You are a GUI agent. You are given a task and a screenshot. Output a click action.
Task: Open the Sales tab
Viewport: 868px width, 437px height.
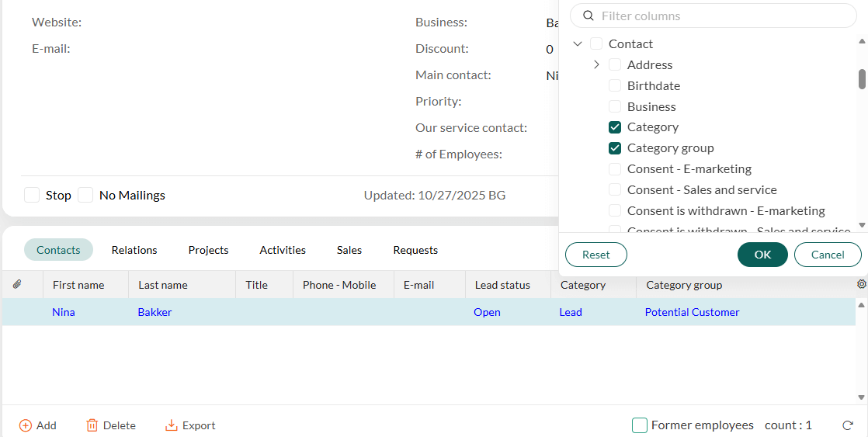[349, 250]
